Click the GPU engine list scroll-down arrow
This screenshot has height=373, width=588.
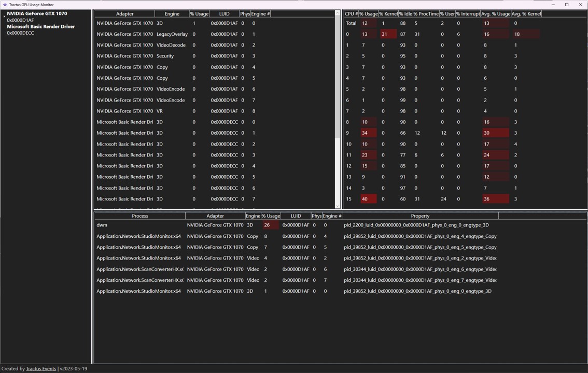pyautogui.click(x=338, y=206)
